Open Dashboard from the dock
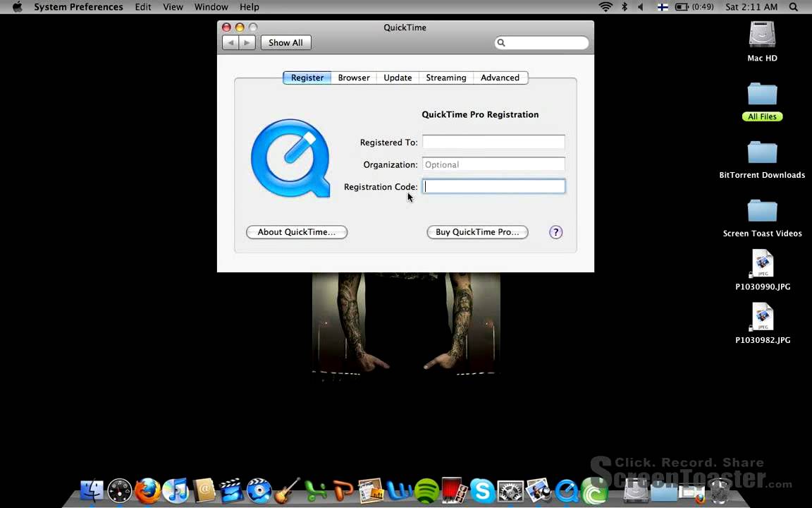Screen dimensions: 812x508 pos(120,490)
